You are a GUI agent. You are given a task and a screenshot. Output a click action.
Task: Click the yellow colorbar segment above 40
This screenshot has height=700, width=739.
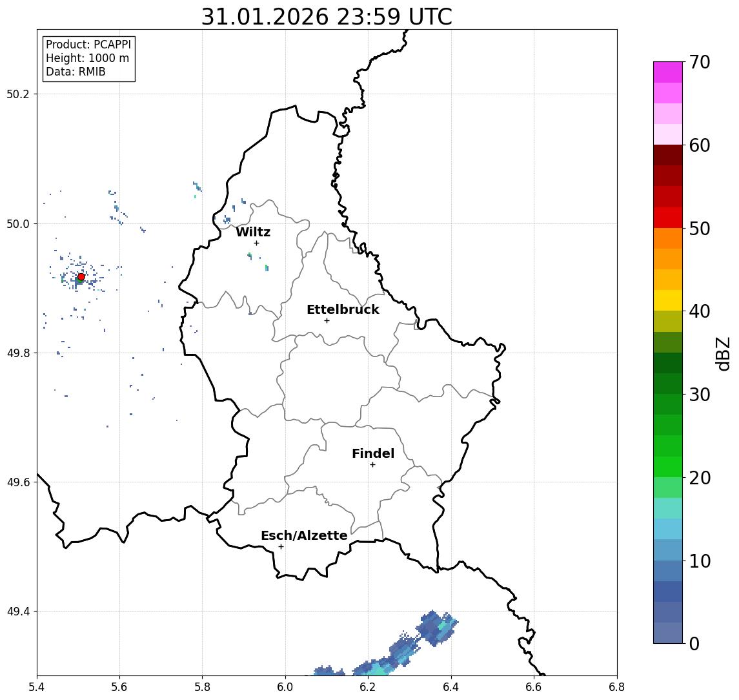point(668,300)
